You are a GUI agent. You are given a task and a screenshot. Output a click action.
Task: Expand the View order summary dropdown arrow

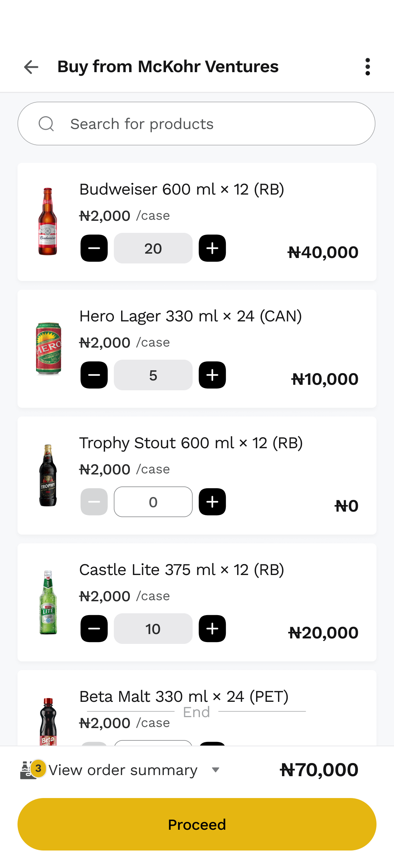point(216,770)
